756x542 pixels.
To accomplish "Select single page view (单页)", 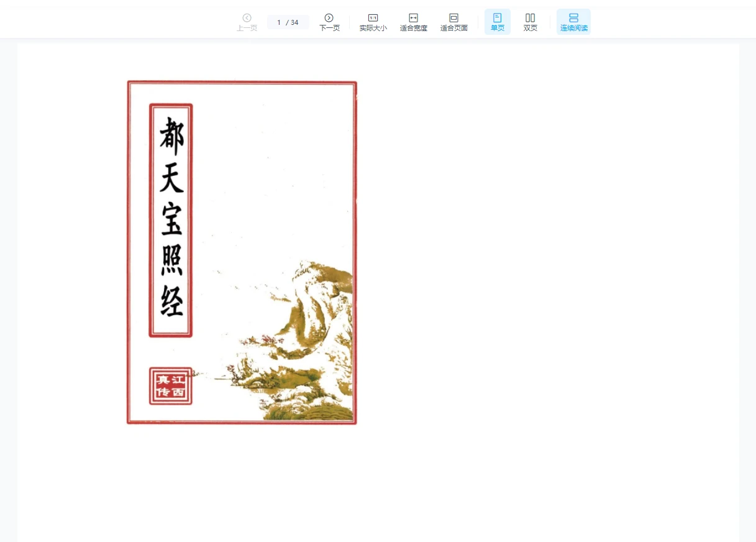I will (x=498, y=22).
